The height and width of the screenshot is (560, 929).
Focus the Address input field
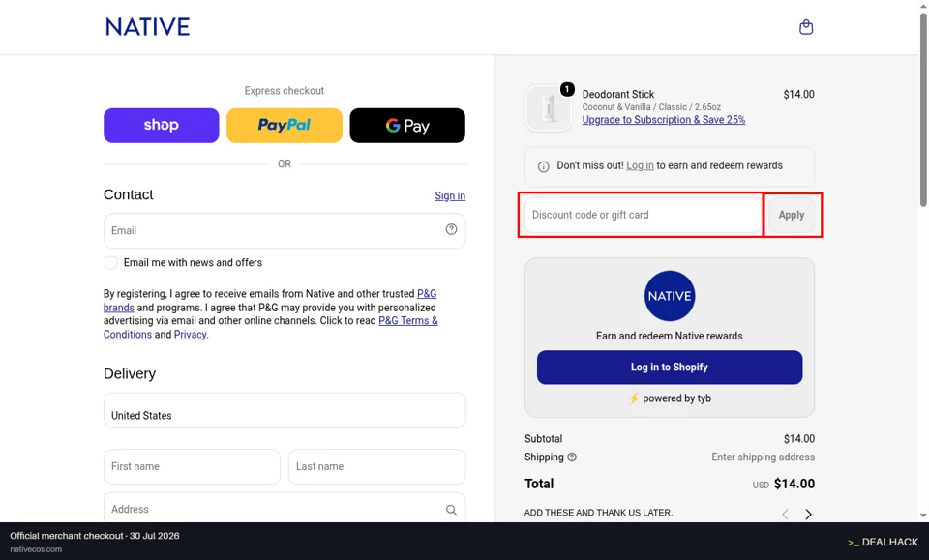(x=285, y=508)
